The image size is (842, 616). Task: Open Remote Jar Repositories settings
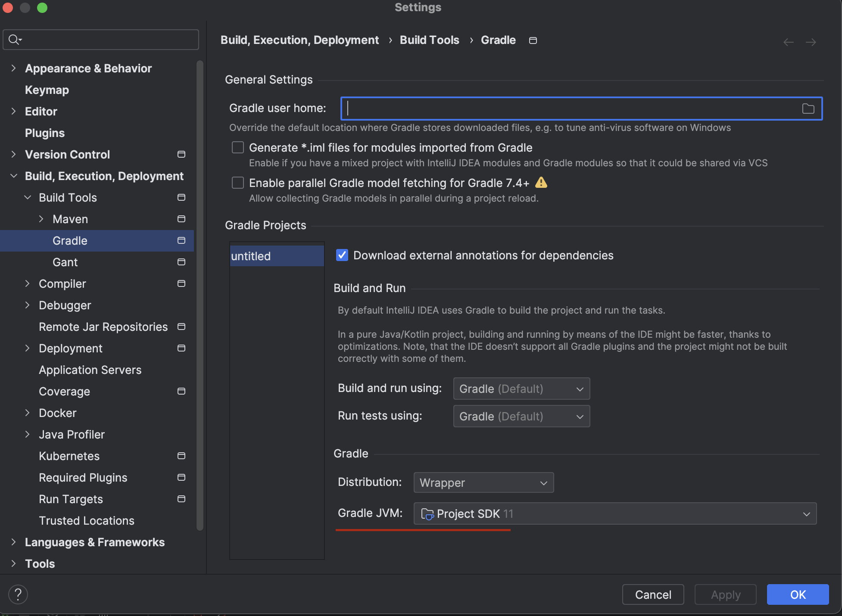[x=103, y=327]
